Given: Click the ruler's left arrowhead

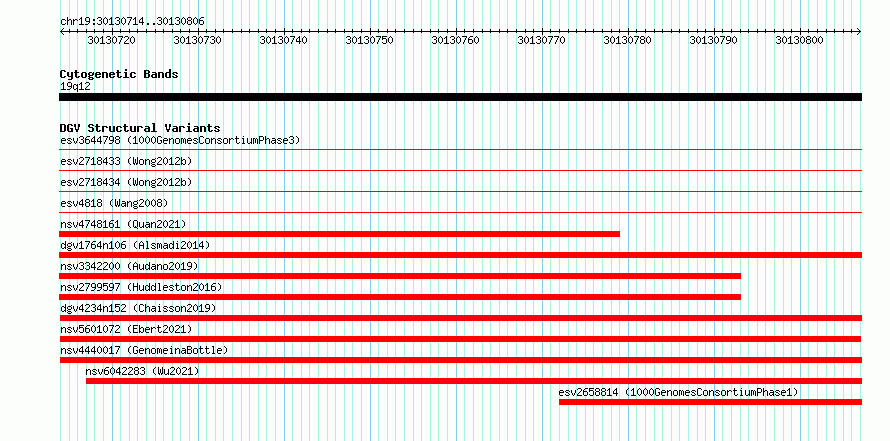Looking at the screenshot, I should coord(62,31).
